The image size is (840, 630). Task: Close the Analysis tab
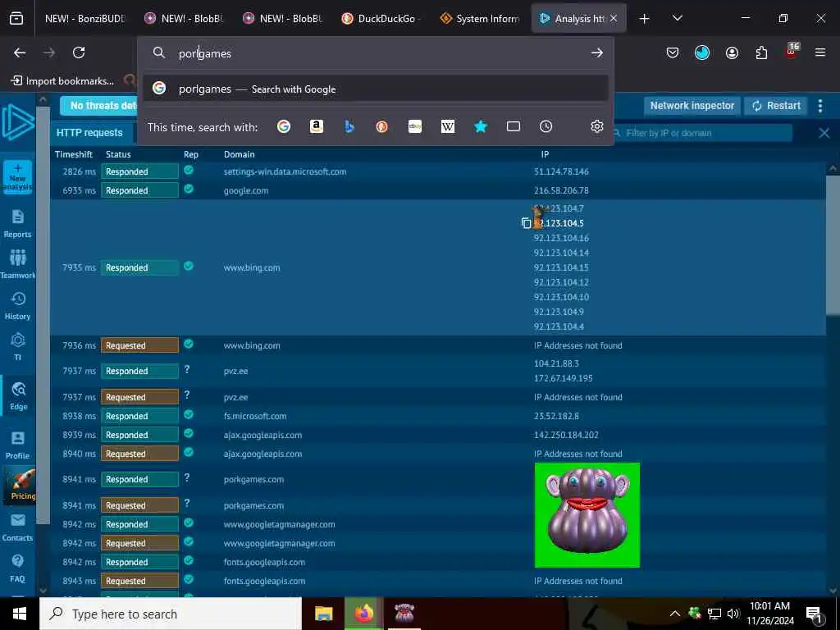614,18
